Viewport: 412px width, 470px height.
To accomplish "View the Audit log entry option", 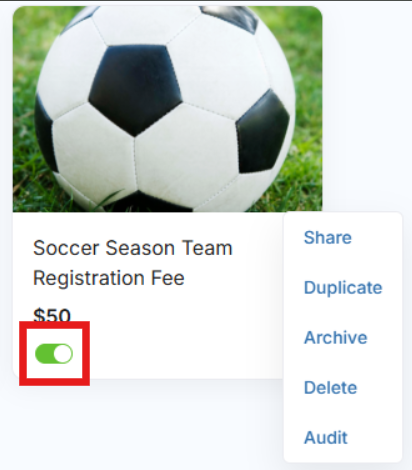I will click(326, 438).
